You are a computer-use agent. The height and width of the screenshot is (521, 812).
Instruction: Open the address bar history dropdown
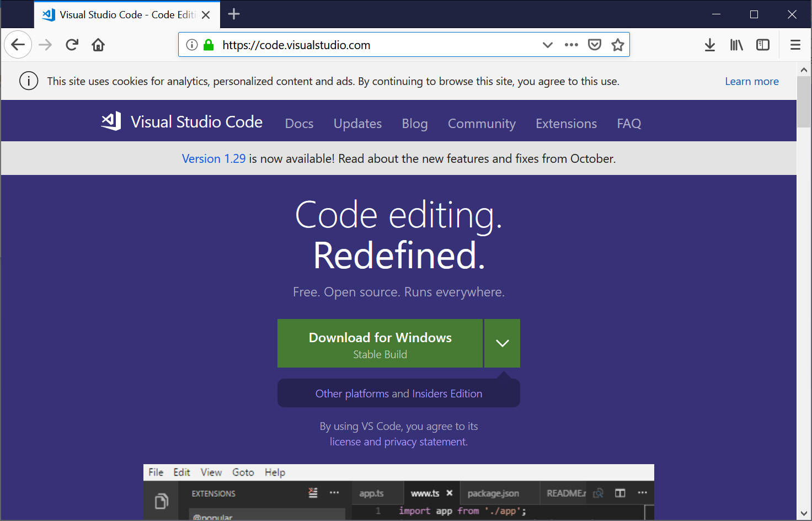point(547,45)
